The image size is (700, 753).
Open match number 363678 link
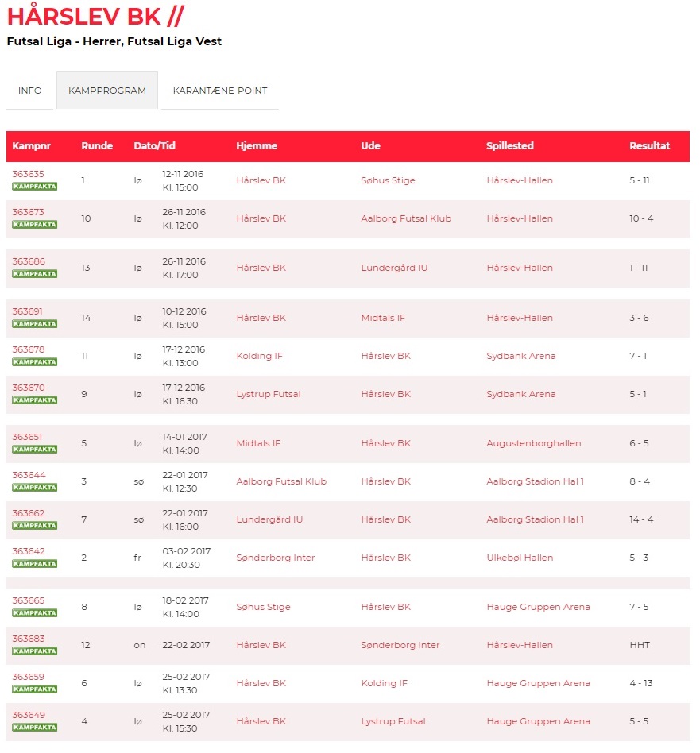[28, 349]
